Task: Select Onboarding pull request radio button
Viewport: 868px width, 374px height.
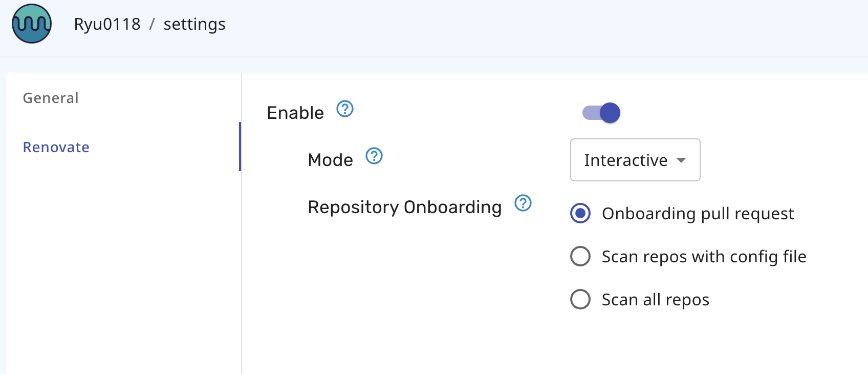Action: point(580,213)
